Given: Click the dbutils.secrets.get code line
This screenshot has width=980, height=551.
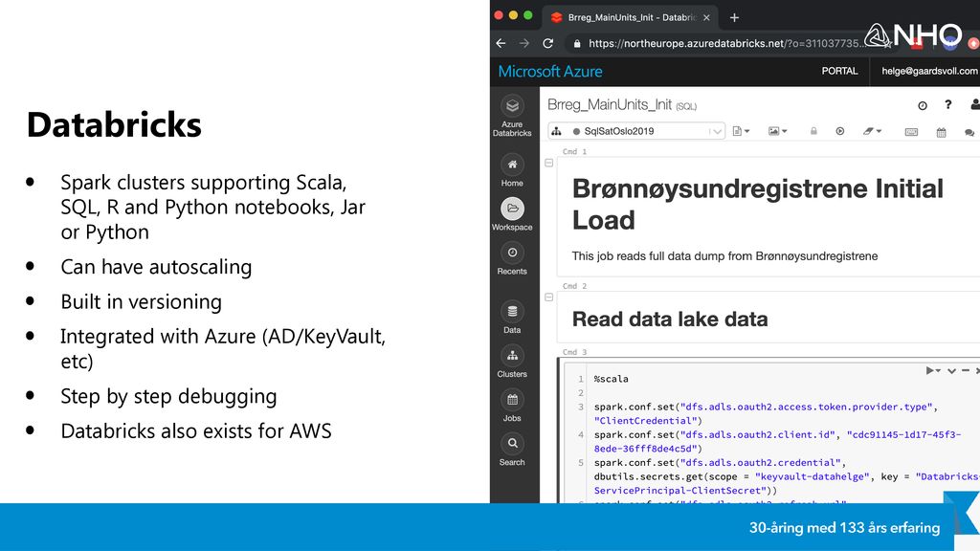Looking at the screenshot, I should (787, 476).
